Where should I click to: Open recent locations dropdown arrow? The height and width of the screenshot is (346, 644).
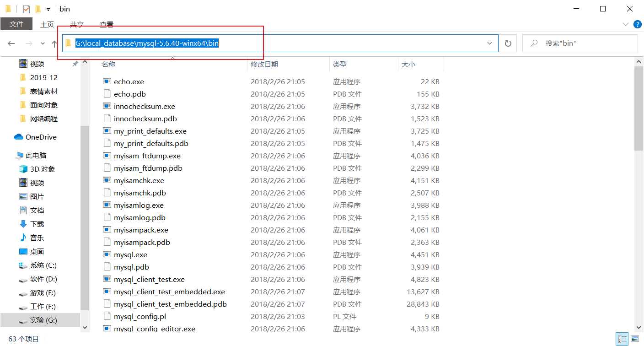[x=43, y=43]
